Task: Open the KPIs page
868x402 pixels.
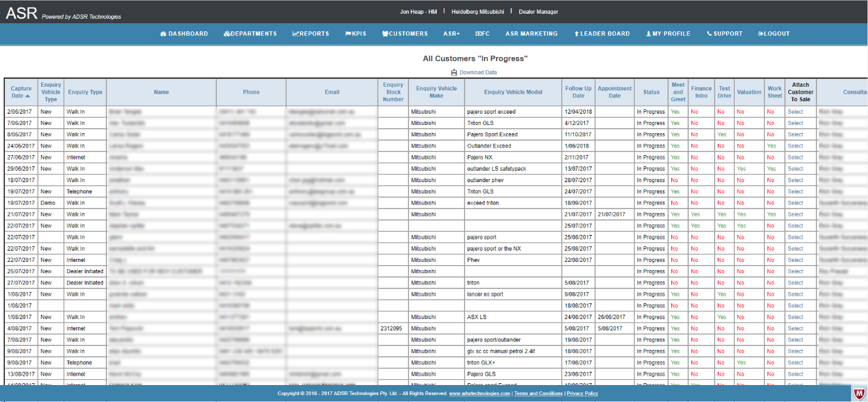Action: click(356, 34)
